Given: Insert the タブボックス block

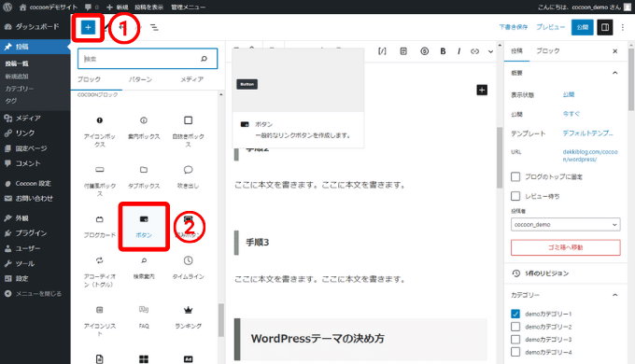Looking at the screenshot, I should coord(144,177).
